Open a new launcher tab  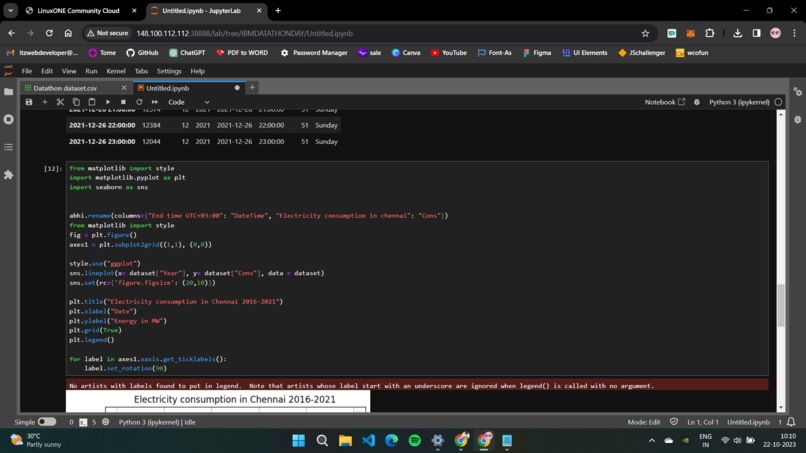pyautogui.click(x=252, y=88)
